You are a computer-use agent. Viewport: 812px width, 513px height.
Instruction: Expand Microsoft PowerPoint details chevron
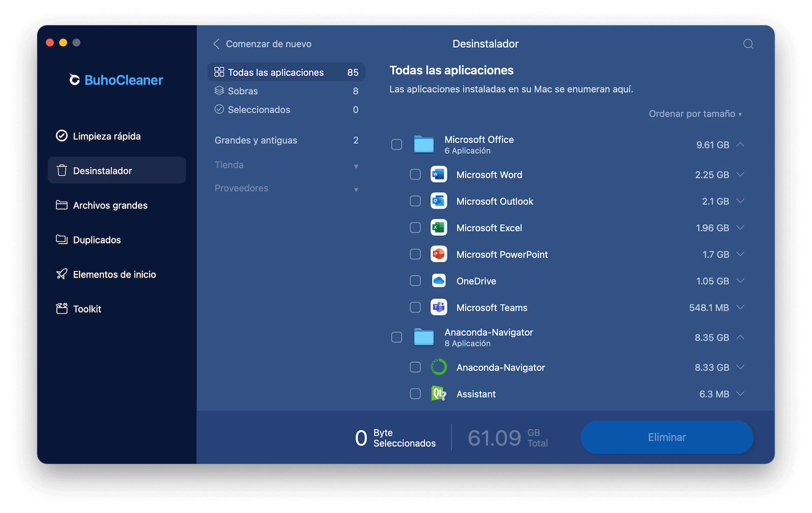740,254
